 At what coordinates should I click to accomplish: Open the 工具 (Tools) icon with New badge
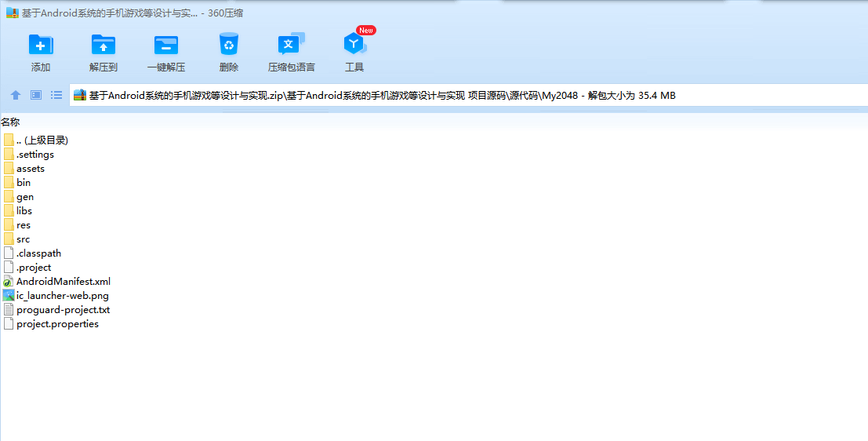tap(354, 44)
